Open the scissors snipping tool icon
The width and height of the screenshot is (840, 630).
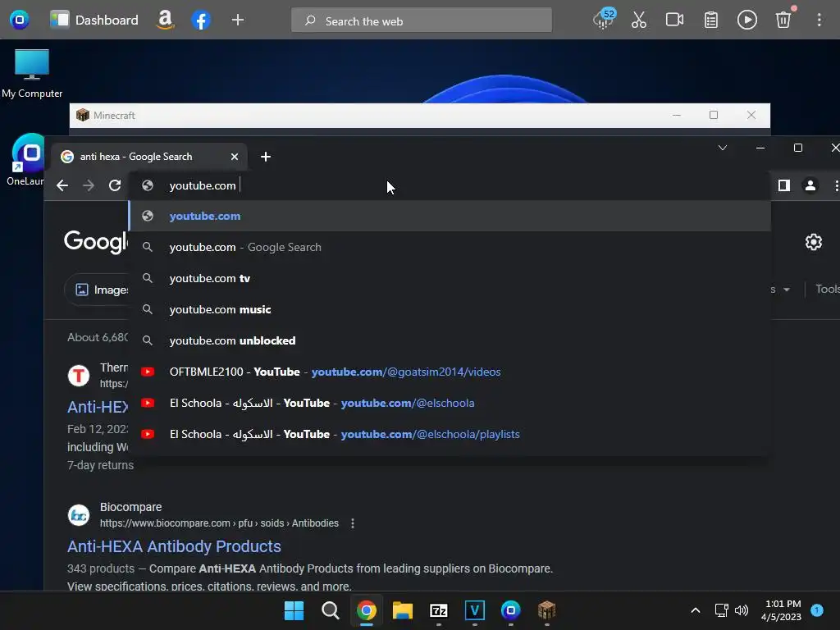(x=638, y=20)
